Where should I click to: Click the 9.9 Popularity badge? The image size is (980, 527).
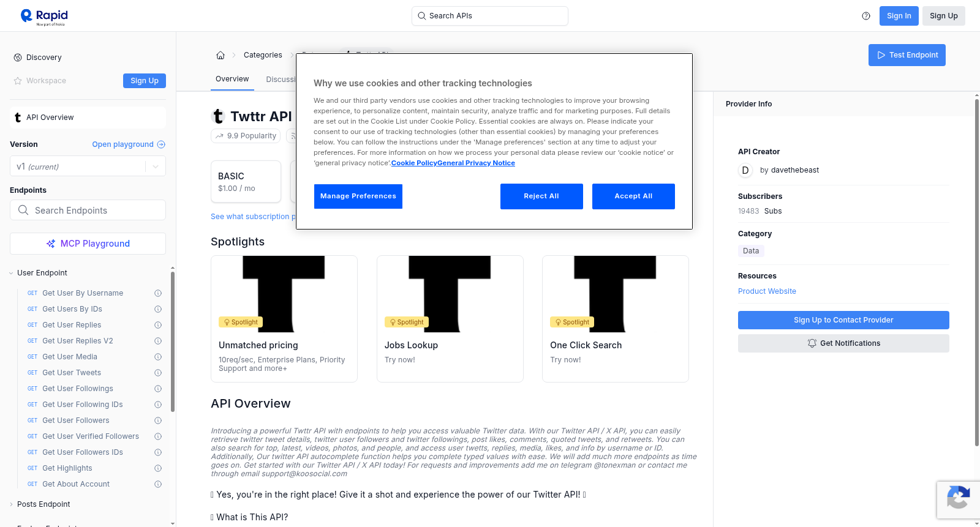click(x=246, y=136)
